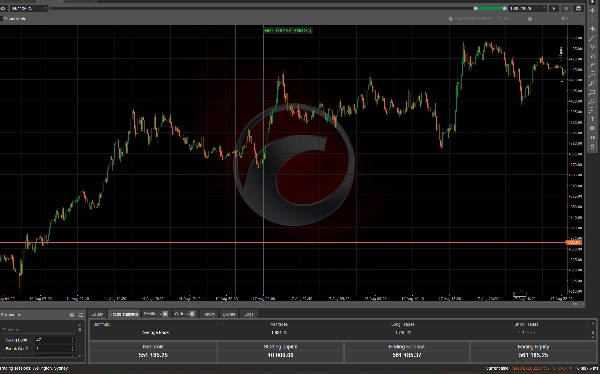Switch to the History tab

[x=209, y=314]
